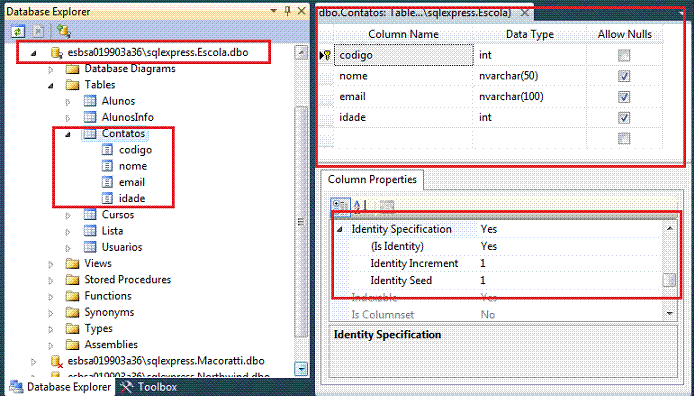
Task: Expand the Alunos table node
Action: point(68,102)
